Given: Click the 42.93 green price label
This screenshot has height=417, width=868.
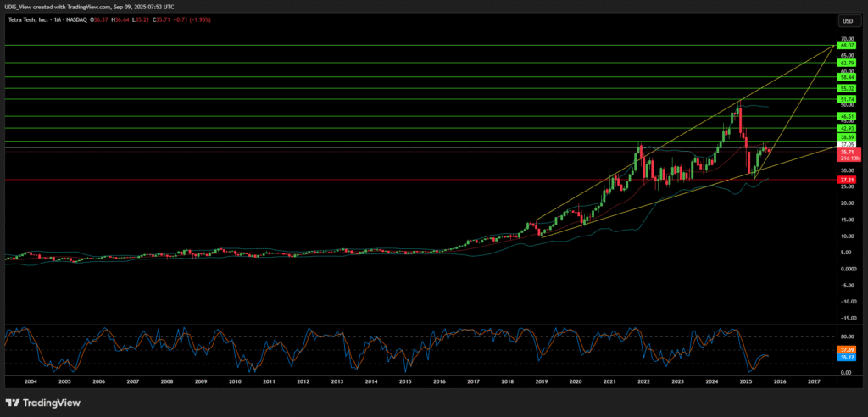Looking at the screenshot, I should (x=846, y=128).
